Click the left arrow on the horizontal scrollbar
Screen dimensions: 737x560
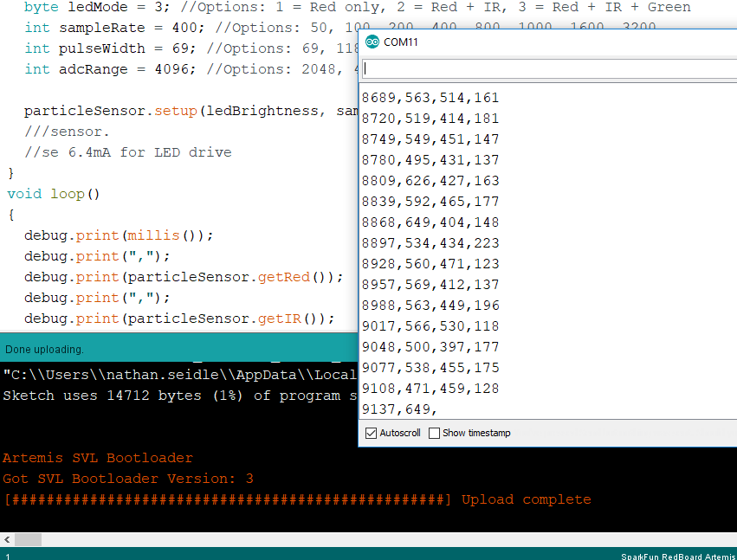tap(6, 539)
